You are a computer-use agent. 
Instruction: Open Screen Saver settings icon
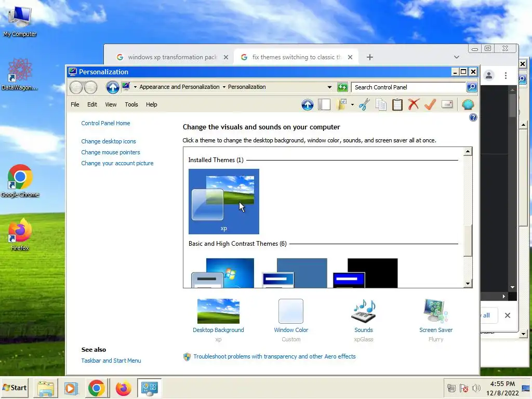pyautogui.click(x=436, y=311)
